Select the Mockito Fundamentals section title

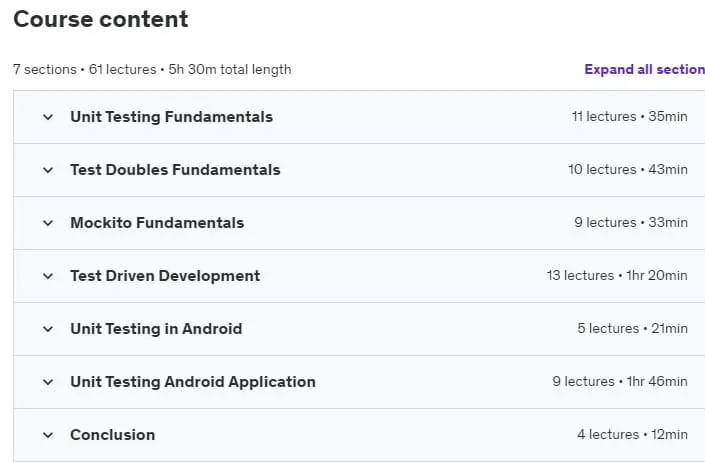[157, 223]
